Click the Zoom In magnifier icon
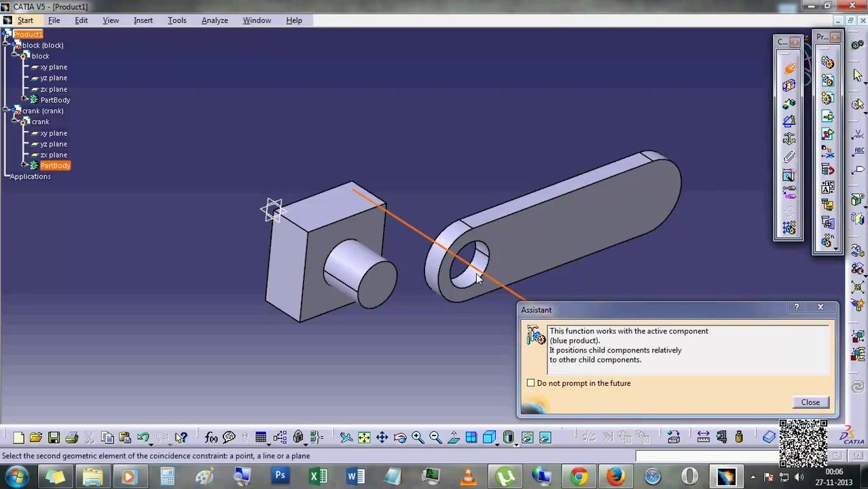Screen dimensions: 868x489 [418, 437]
